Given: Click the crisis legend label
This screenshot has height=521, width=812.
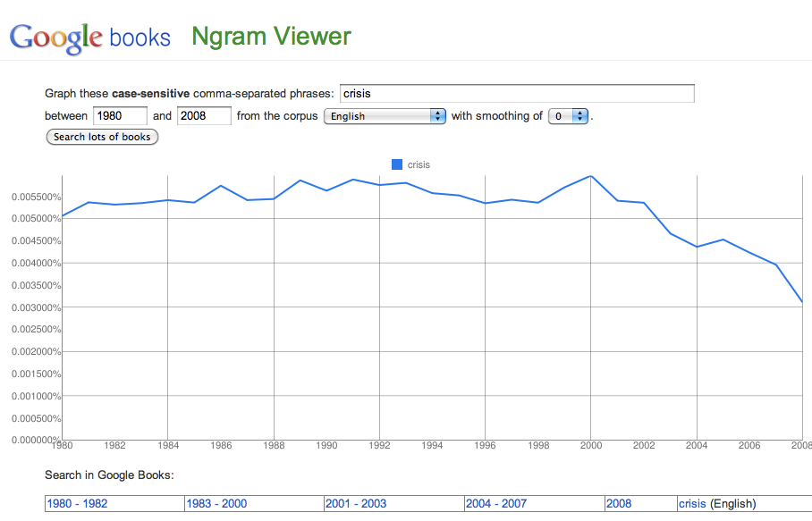Looking at the screenshot, I should [419, 164].
